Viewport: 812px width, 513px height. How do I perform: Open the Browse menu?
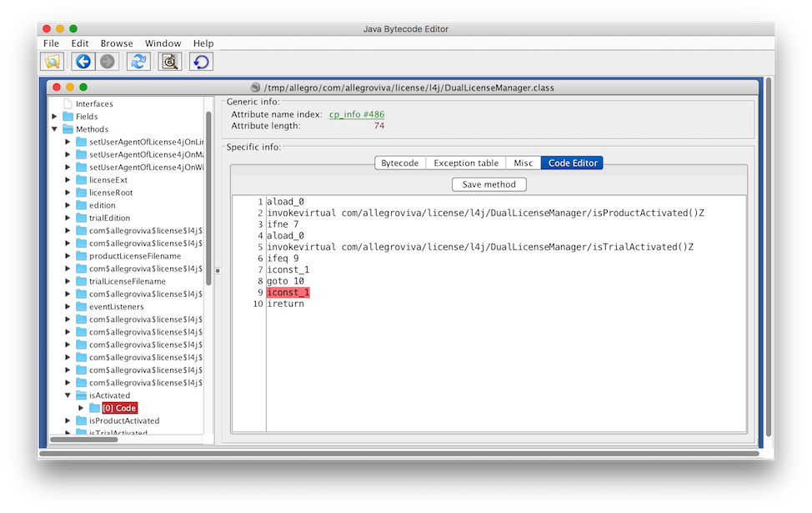click(x=117, y=43)
